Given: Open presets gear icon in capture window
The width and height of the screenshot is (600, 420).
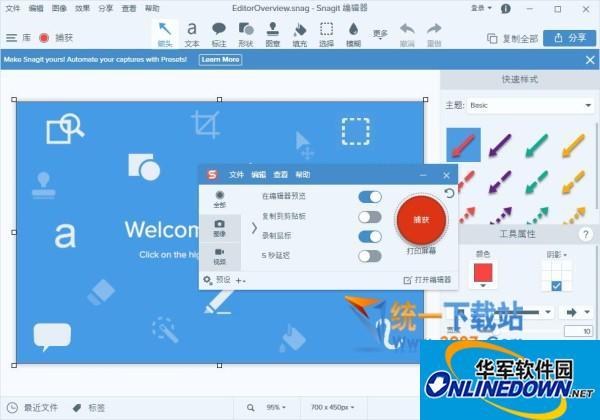Looking at the screenshot, I should coord(207,280).
